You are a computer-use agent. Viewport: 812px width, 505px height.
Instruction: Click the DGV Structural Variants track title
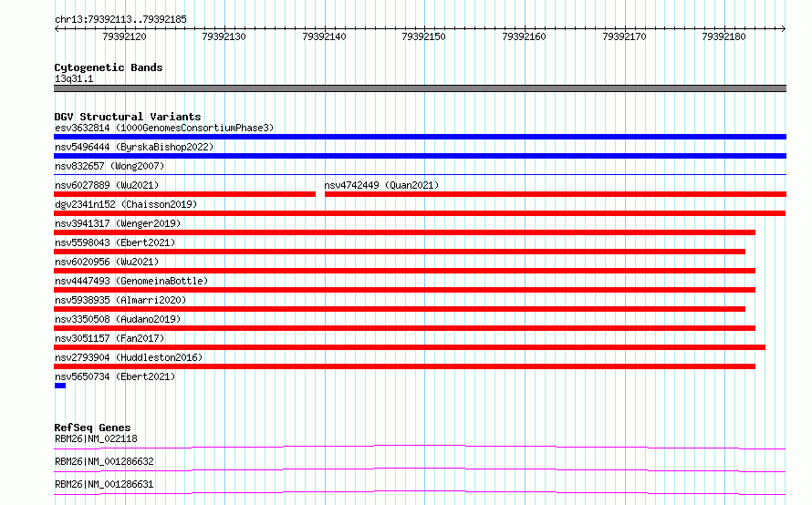128,117
